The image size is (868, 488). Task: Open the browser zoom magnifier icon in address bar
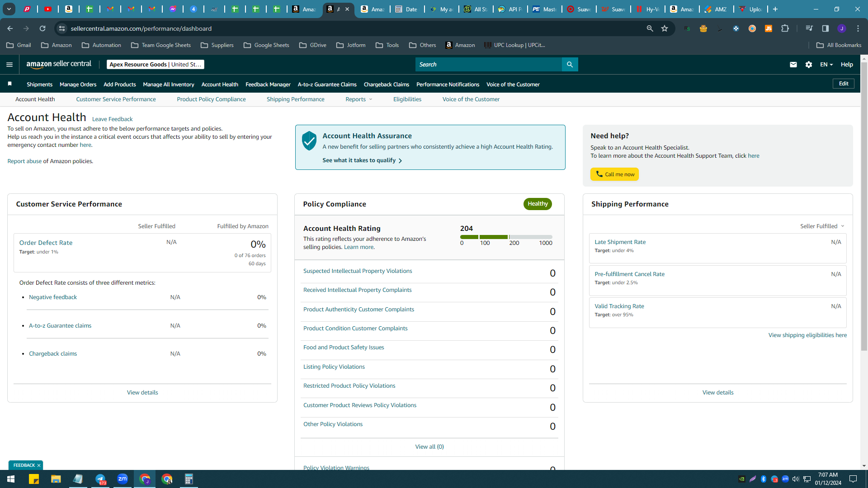pyautogui.click(x=650, y=28)
